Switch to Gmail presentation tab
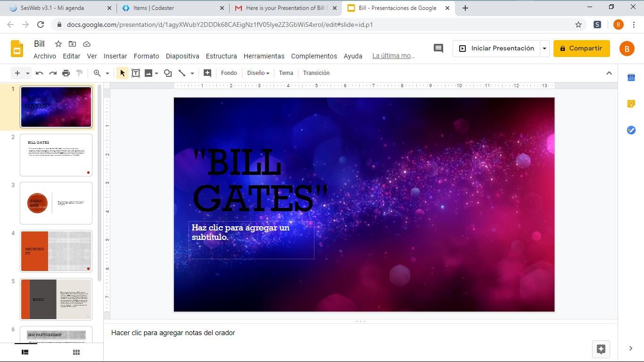This screenshot has height=362, width=644. 286,8
